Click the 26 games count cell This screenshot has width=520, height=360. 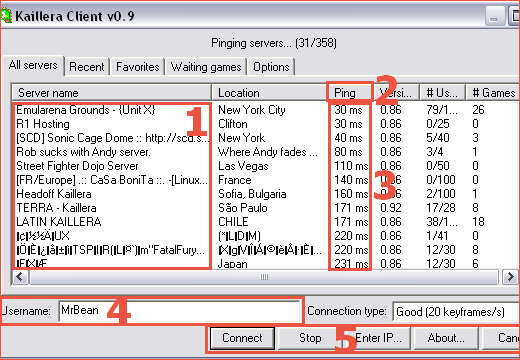coord(478,110)
